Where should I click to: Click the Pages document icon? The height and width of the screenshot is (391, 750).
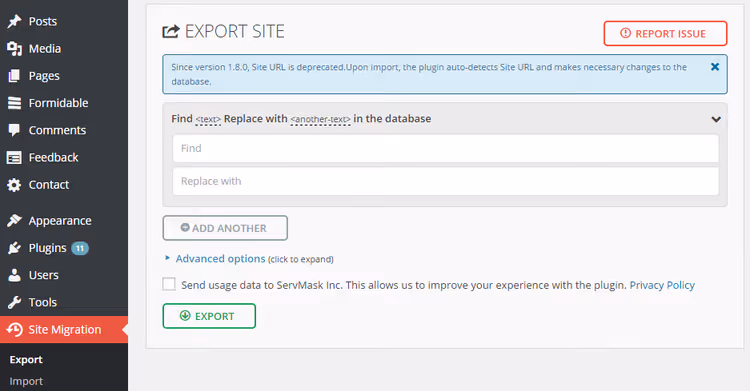point(14,76)
